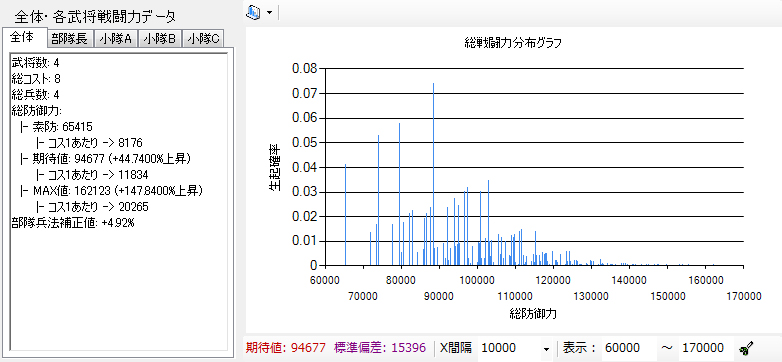Click the 部隊兵法補正値: +4.92% line
782x362 pixels.
(73, 222)
